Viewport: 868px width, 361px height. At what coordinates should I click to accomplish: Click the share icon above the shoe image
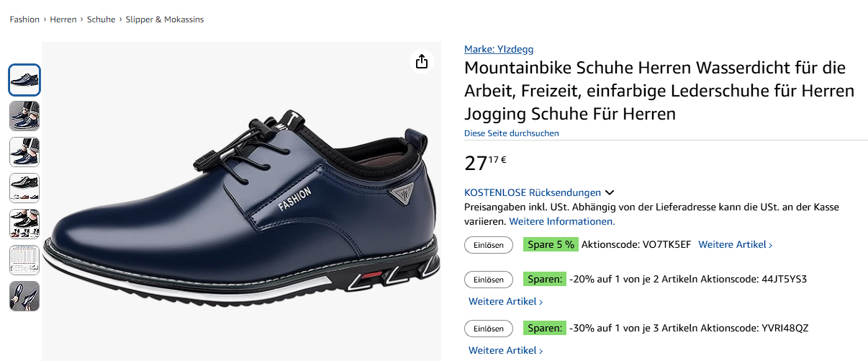(422, 61)
